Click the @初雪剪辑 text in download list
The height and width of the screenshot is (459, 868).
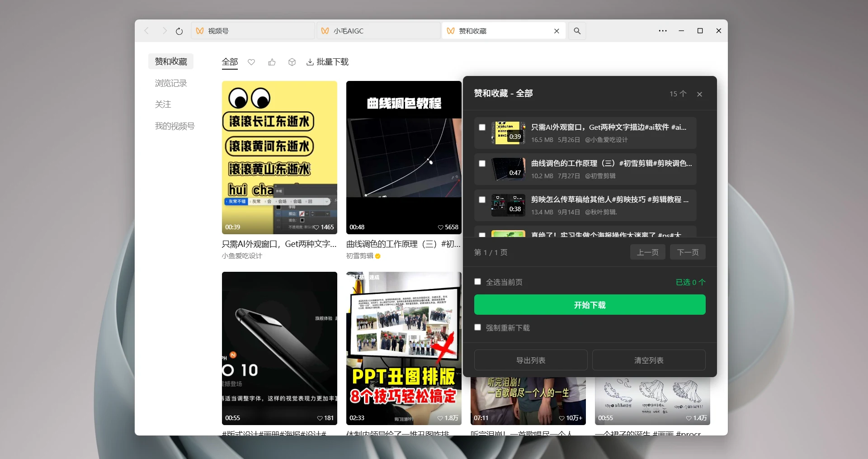pyautogui.click(x=600, y=176)
